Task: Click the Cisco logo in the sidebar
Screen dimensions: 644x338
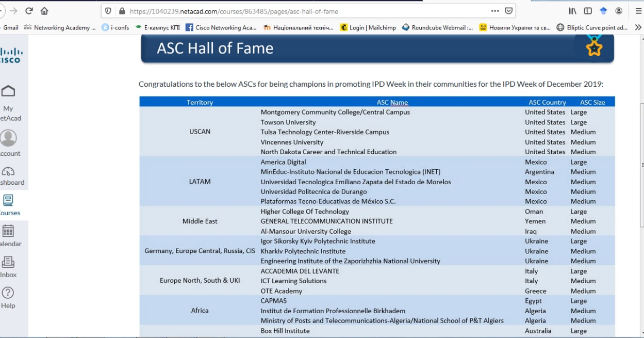Action: 10,55
